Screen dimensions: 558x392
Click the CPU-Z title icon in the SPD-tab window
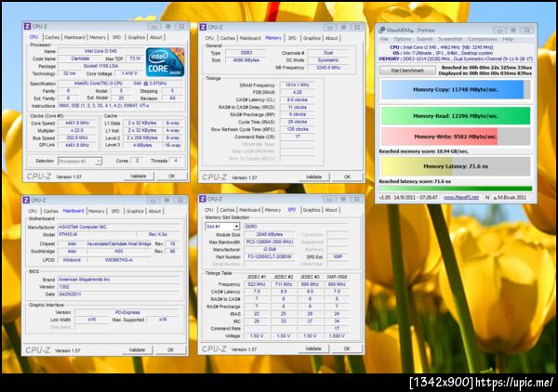tap(203, 199)
